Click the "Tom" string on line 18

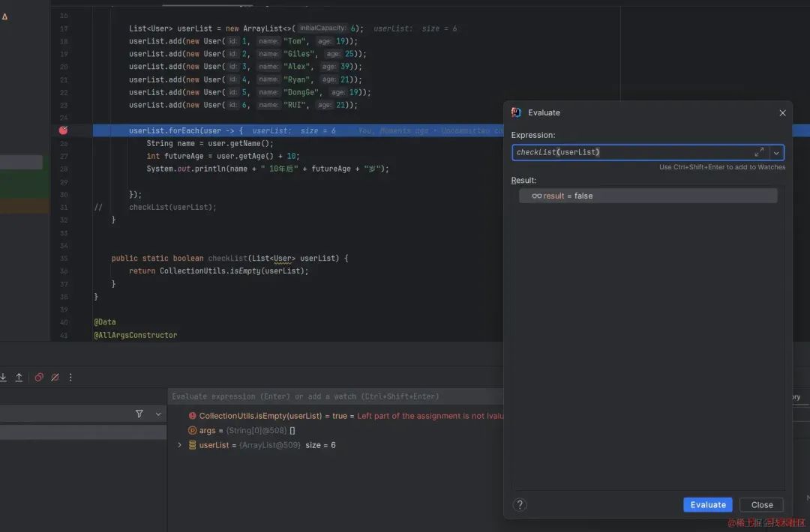coord(295,41)
